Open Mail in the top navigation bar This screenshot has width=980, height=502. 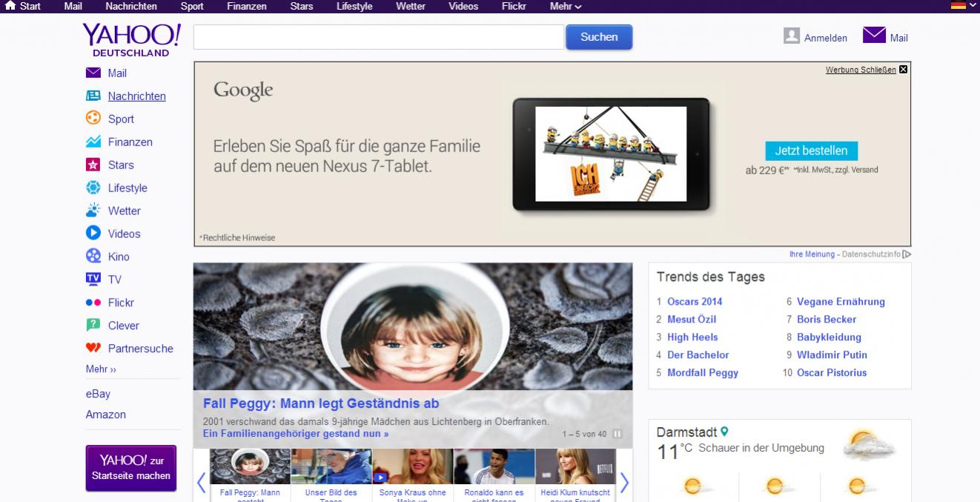(x=73, y=6)
